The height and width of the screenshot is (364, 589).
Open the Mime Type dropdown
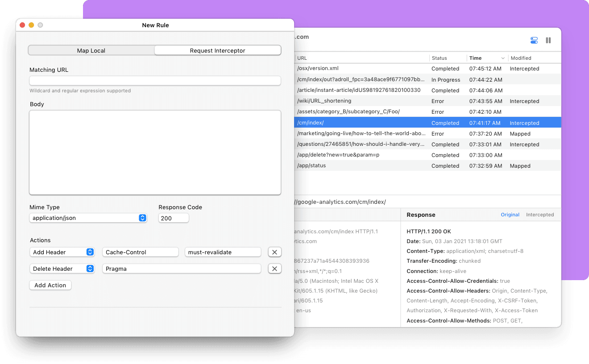(88, 218)
